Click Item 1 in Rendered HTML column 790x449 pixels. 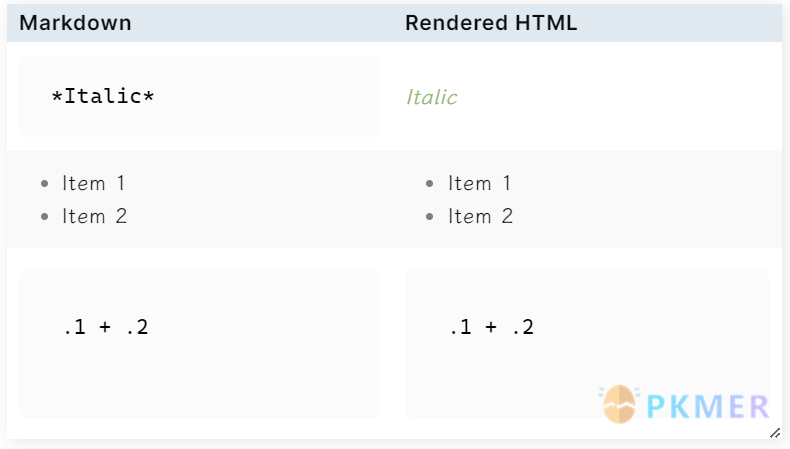480,183
